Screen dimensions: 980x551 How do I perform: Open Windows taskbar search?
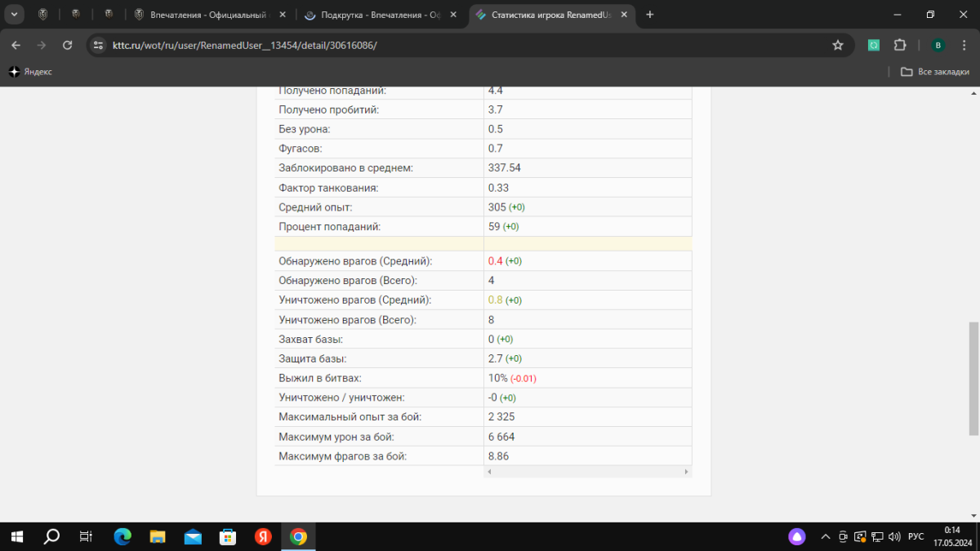coord(51,536)
